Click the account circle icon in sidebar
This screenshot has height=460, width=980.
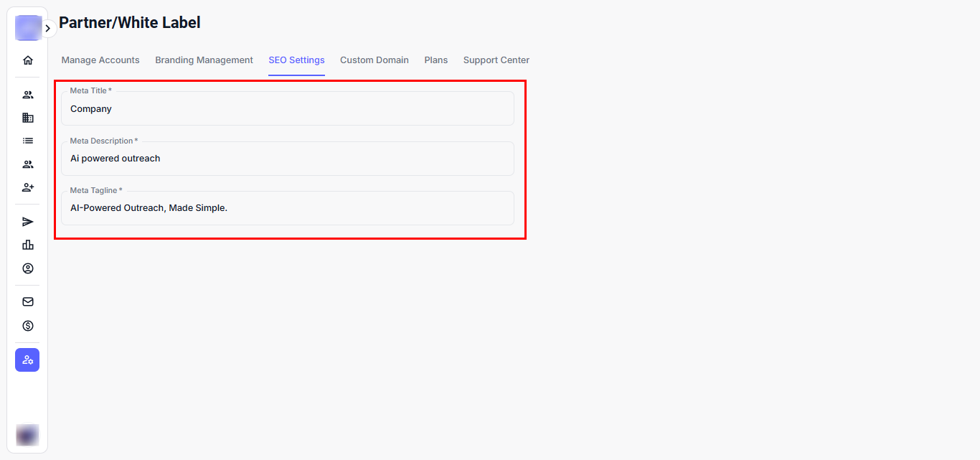tap(28, 268)
